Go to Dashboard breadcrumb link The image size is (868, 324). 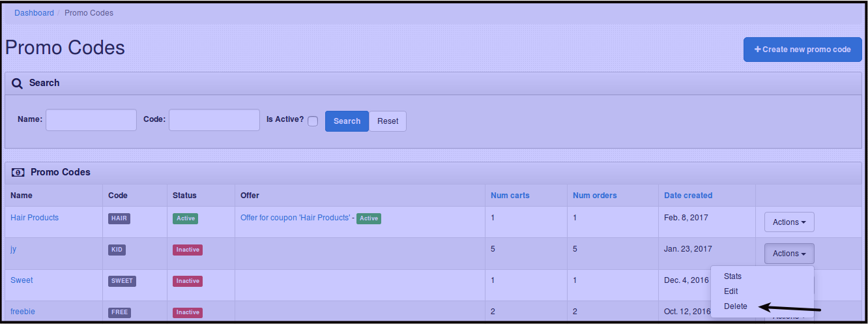(x=35, y=13)
